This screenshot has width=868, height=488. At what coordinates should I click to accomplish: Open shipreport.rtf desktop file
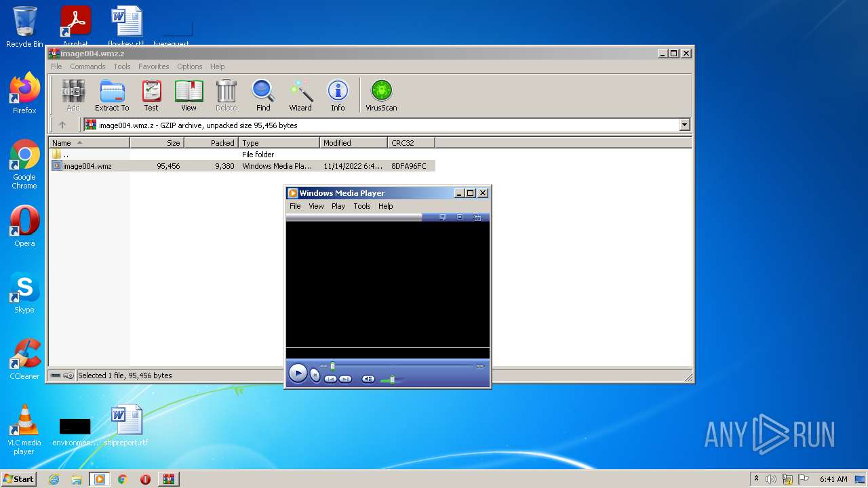pyautogui.click(x=126, y=426)
